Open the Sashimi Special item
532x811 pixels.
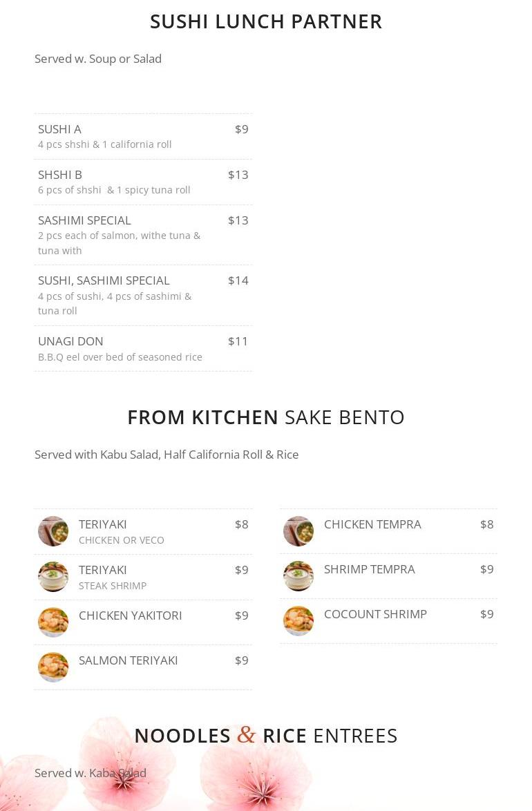[x=143, y=235]
